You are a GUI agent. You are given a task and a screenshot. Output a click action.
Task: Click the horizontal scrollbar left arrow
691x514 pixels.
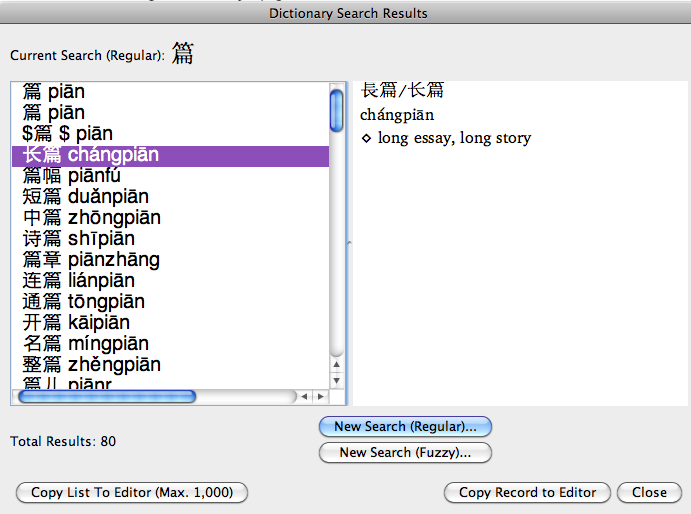[306, 397]
